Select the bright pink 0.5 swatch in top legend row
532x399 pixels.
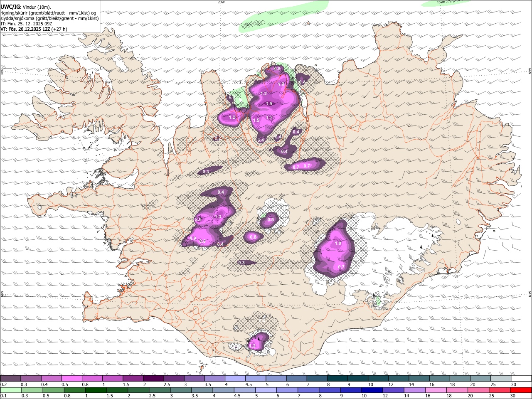tap(71, 378)
